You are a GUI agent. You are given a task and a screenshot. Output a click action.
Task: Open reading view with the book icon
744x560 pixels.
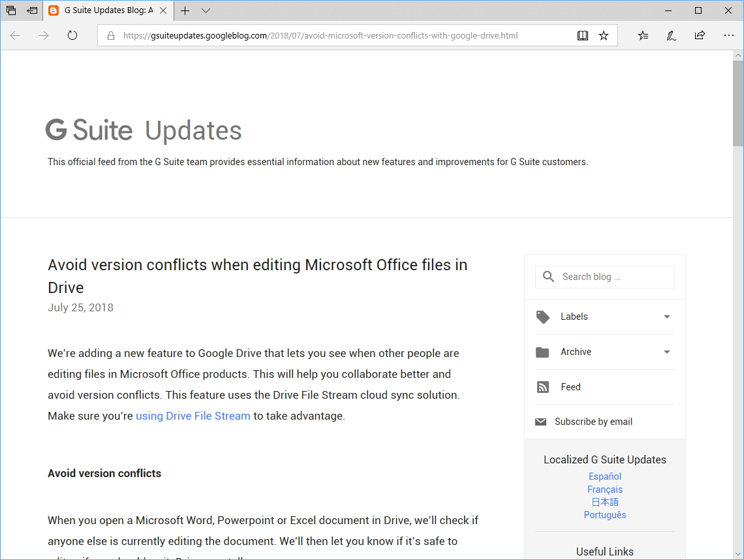pos(581,35)
